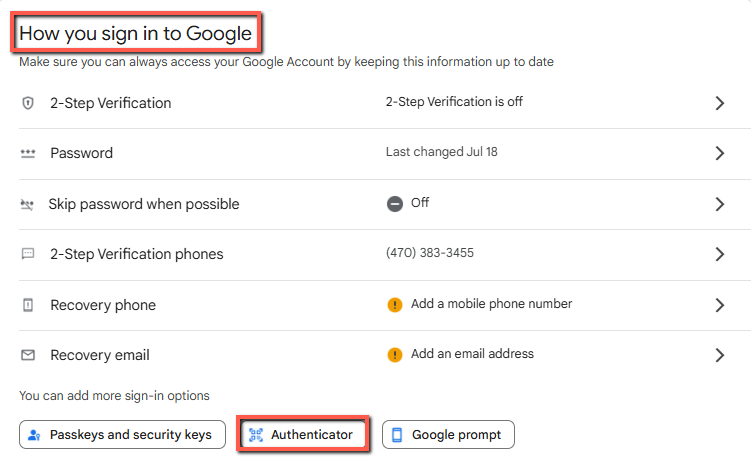Add the Authenticator sign-in option
751x467 pixels.
click(302, 435)
